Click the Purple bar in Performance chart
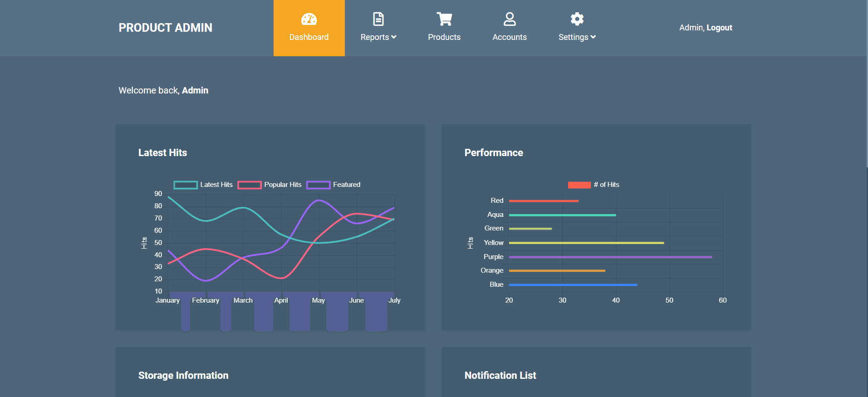 tap(610, 257)
